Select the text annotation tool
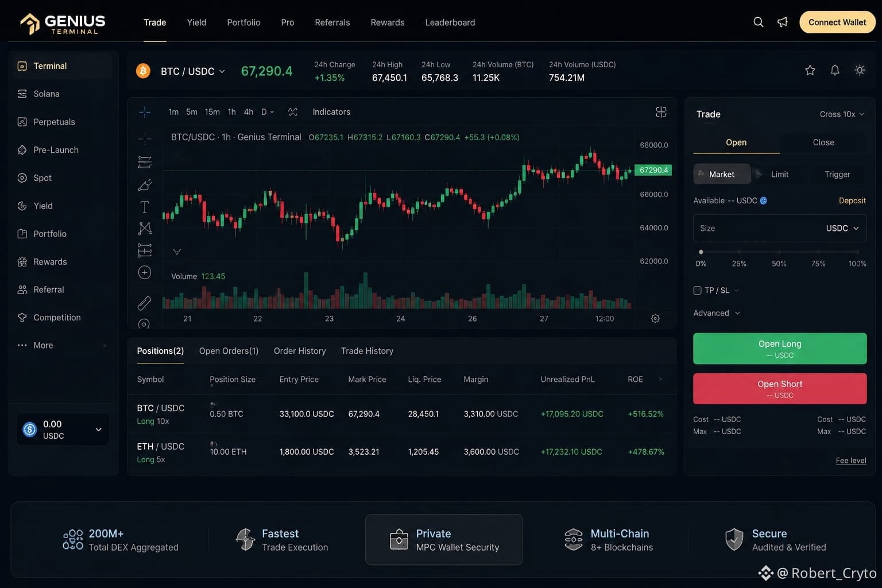 point(145,207)
